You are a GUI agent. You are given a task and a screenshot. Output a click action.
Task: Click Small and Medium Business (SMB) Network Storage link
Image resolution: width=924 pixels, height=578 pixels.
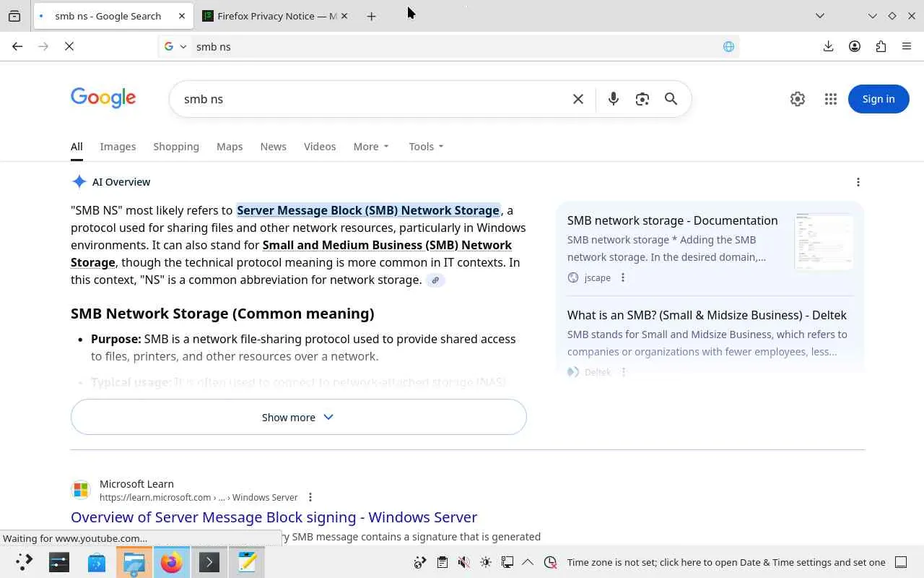(x=292, y=254)
